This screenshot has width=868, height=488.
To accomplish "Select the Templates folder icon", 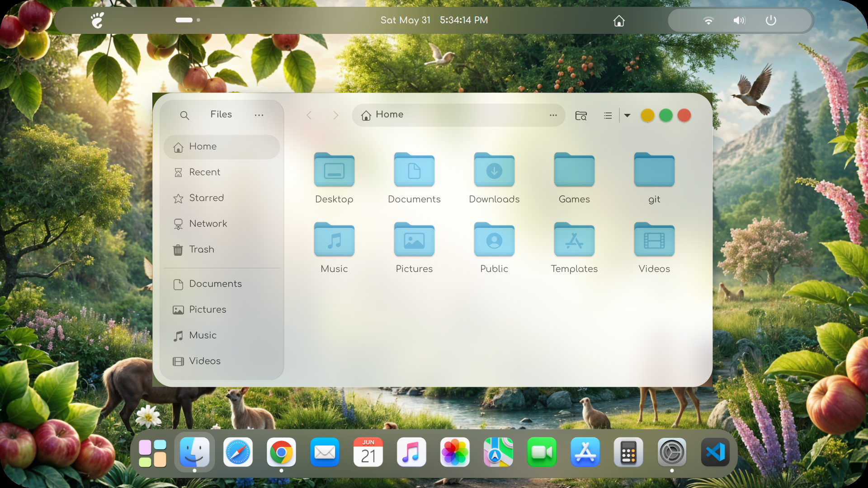I will pyautogui.click(x=574, y=239).
